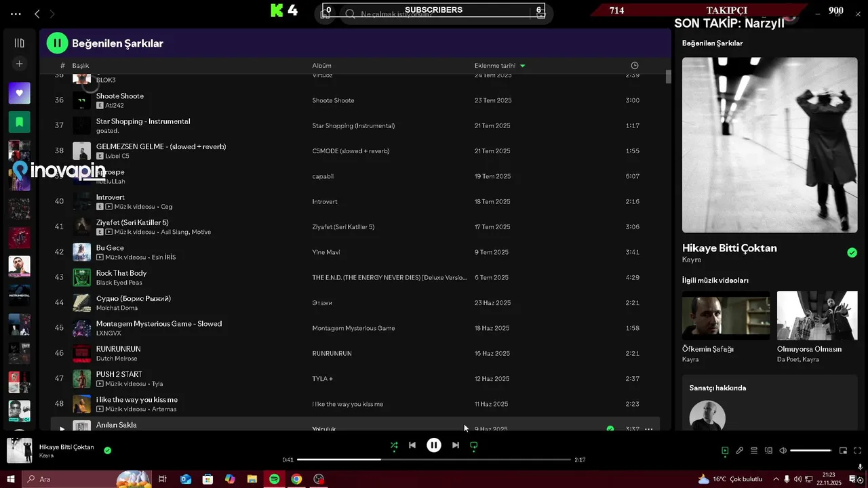Screen dimensions: 868x488
Task: Toggle shuffle in player bar
Action: click(x=394, y=445)
